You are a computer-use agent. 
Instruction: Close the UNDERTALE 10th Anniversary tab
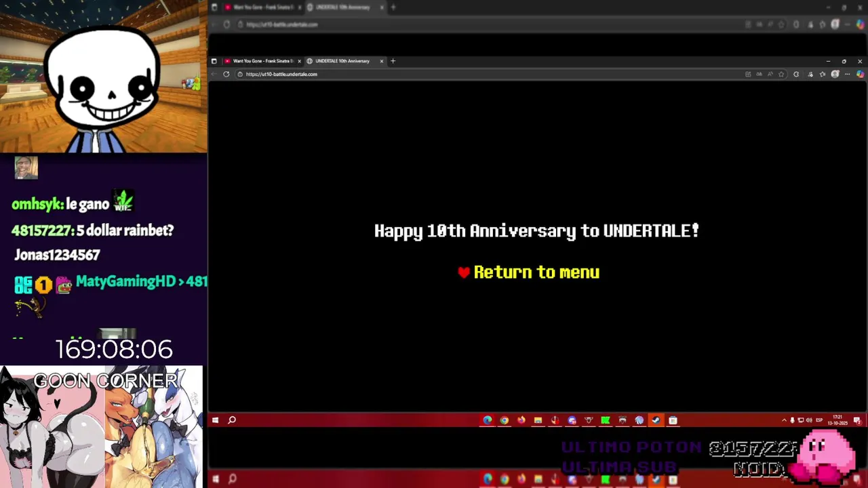381,61
